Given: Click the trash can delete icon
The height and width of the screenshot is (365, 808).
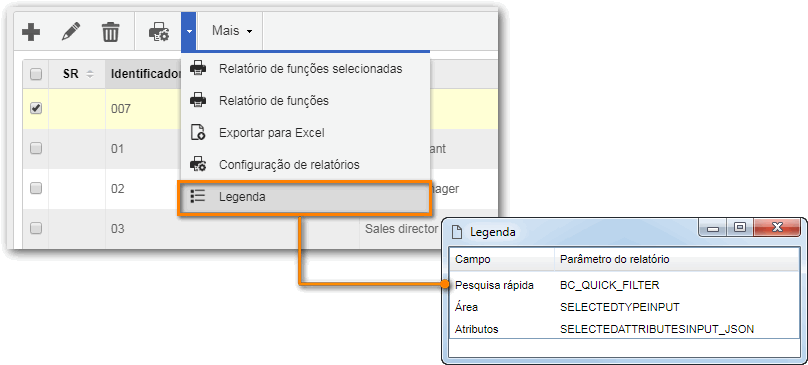Looking at the screenshot, I should point(110,32).
